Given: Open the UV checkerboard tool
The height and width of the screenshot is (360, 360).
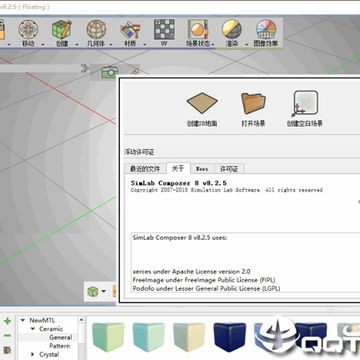Looking at the screenshot, I should click(x=164, y=29).
